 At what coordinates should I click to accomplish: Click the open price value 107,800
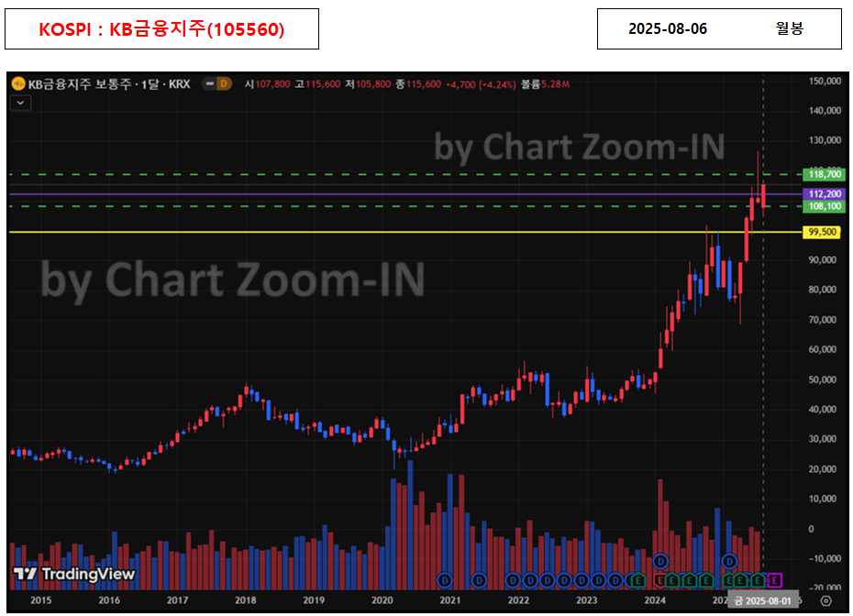point(272,84)
